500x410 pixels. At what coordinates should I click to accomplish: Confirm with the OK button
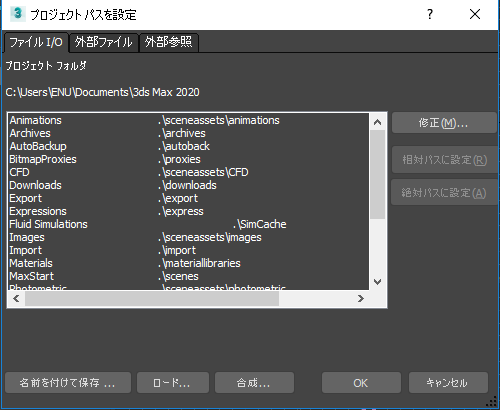[x=361, y=383]
